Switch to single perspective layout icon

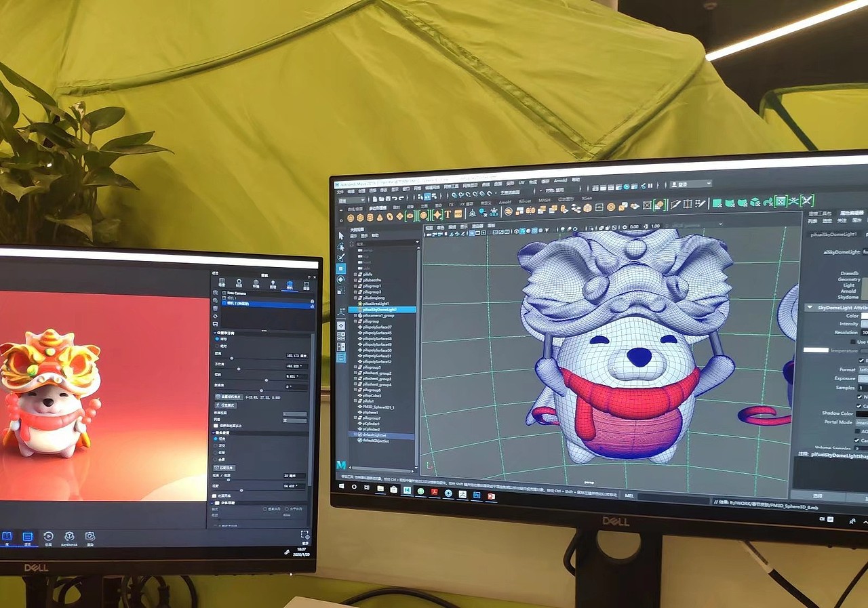(341, 326)
